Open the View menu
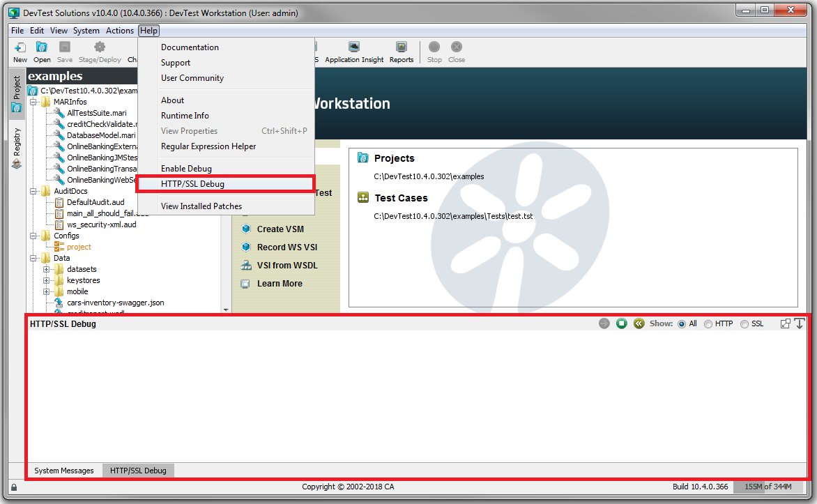This screenshot has height=504, width=817. (x=59, y=31)
